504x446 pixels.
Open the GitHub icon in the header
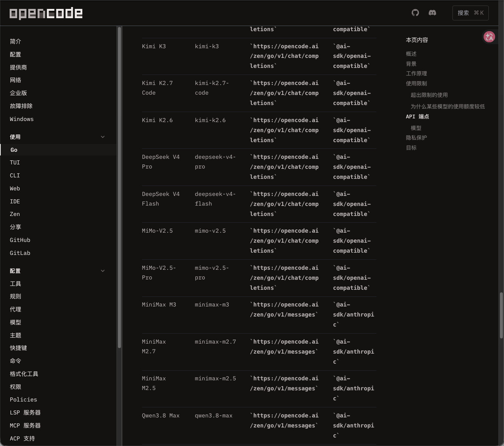[x=415, y=13]
